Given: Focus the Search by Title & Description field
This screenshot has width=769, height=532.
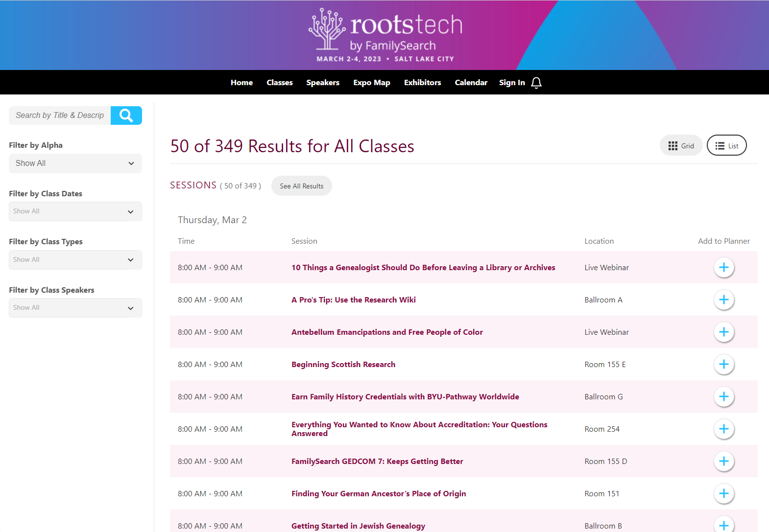Looking at the screenshot, I should click(60, 116).
